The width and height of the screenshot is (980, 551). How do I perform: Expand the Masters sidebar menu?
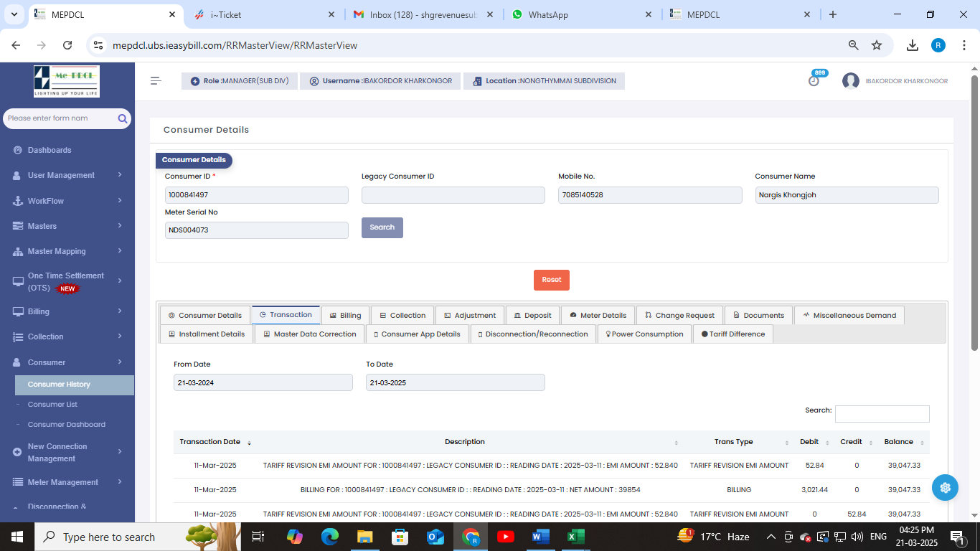(x=67, y=226)
